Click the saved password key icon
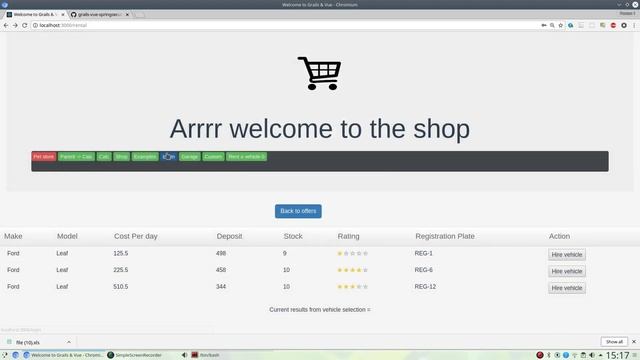Viewport: 640px width, 360px height. (544, 25)
